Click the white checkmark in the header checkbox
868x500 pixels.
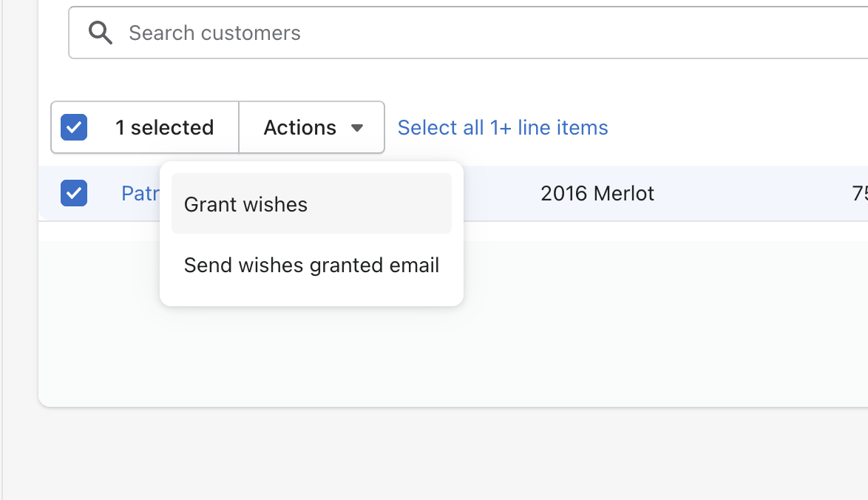coord(74,127)
